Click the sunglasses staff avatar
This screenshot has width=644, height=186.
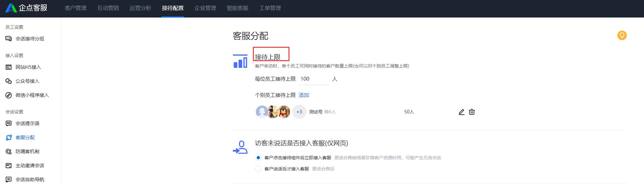tap(273, 112)
